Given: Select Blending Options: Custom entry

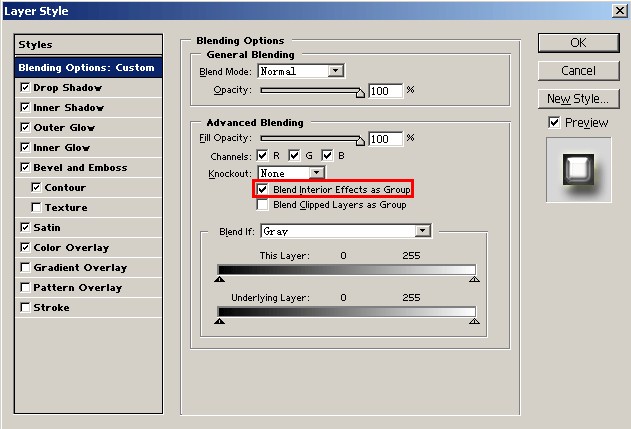Looking at the screenshot, I should (88, 68).
